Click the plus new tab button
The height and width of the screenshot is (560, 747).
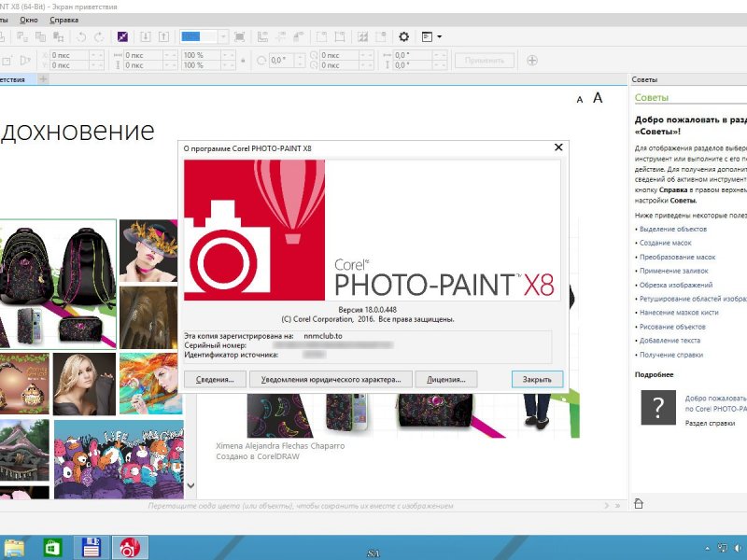(43, 79)
